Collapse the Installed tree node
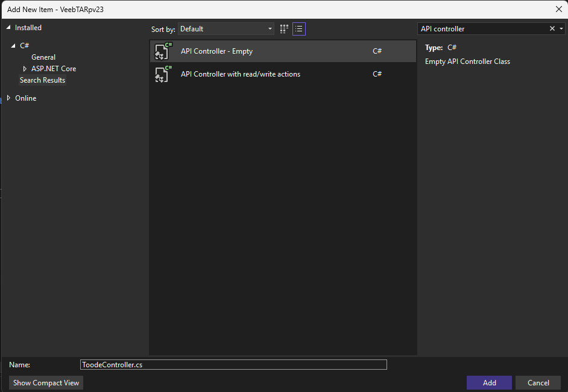 (8, 28)
